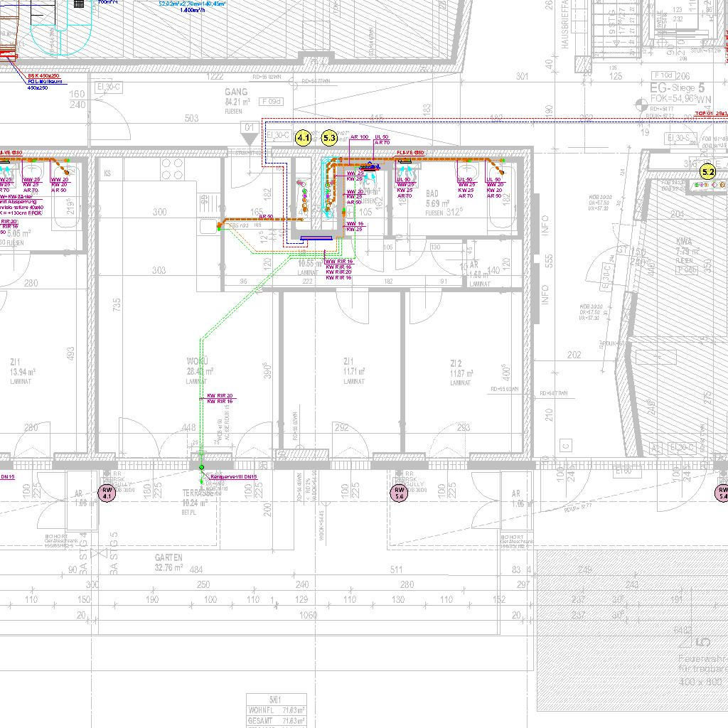Click the WOHNFL 71.63 m² table row
This screenshot has height=728, width=728.
[x=277, y=710]
